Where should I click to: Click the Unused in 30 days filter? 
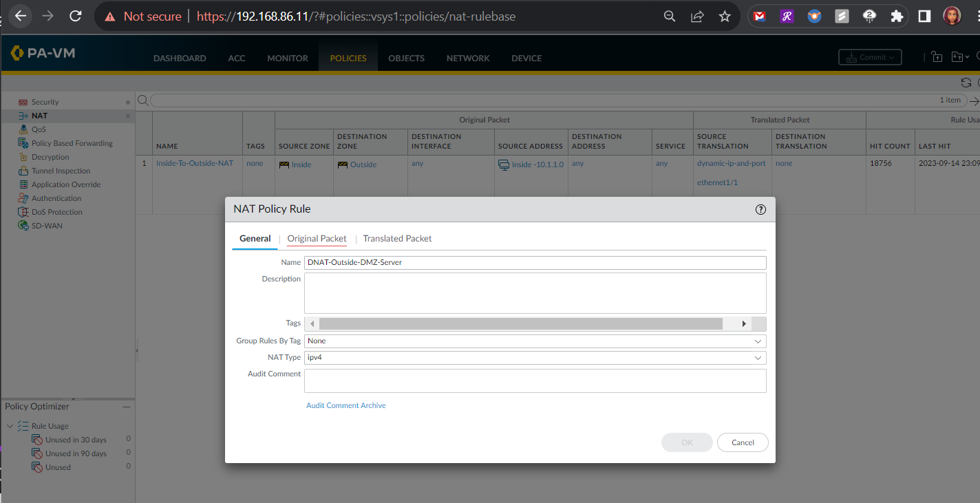[76, 440]
